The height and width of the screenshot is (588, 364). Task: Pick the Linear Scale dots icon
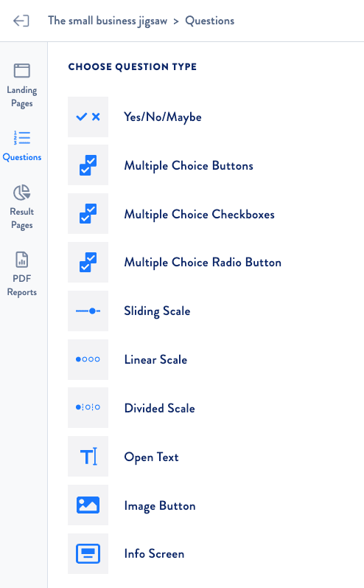(88, 359)
